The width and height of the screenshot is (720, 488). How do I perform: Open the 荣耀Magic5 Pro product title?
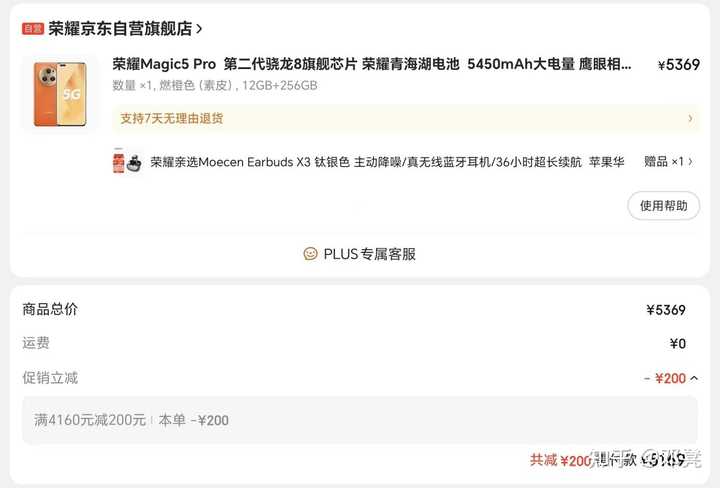[371, 64]
